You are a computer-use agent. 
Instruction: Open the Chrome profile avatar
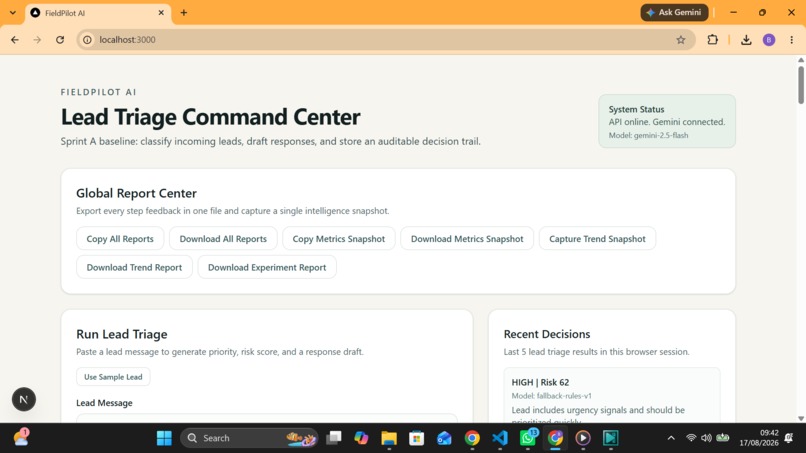coord(769,40)
